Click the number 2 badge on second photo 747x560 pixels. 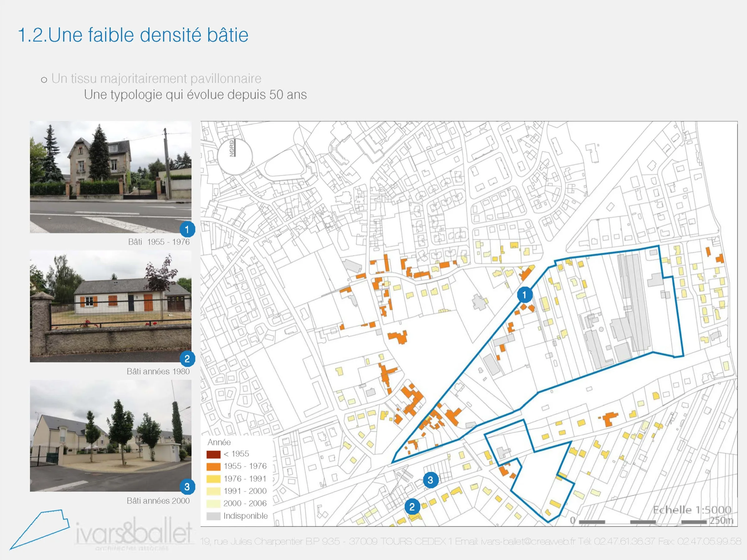coord(187,359)
